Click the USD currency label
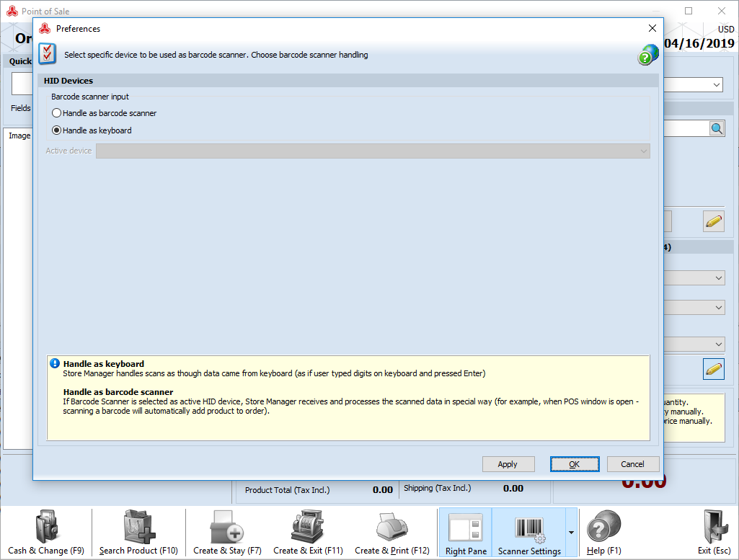This screenshot has height=560, width=739. click(x=726, y=30)
